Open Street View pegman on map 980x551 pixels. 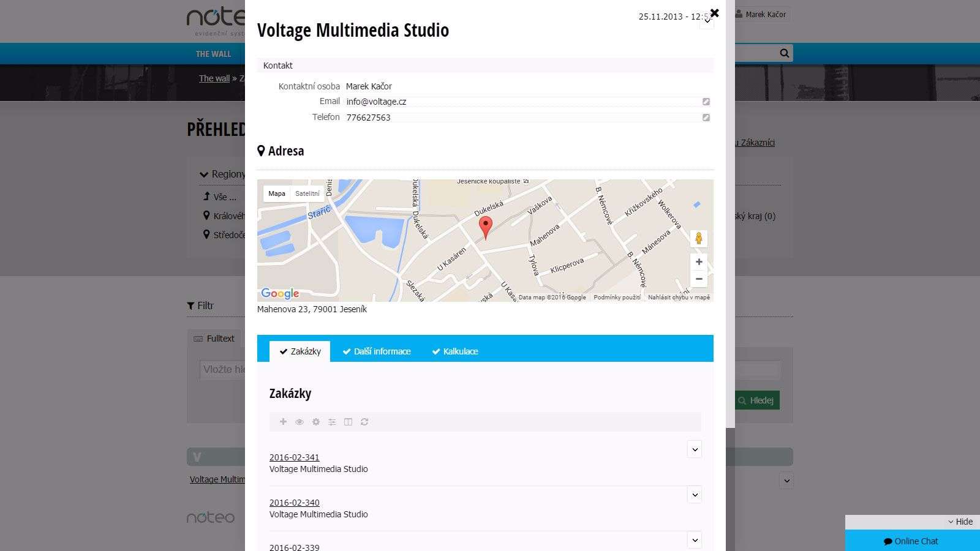click(698, 238)
